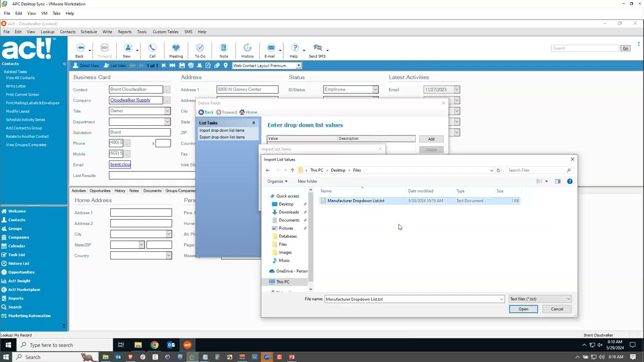Open Task View on the taskbar

tap(121, 345)
